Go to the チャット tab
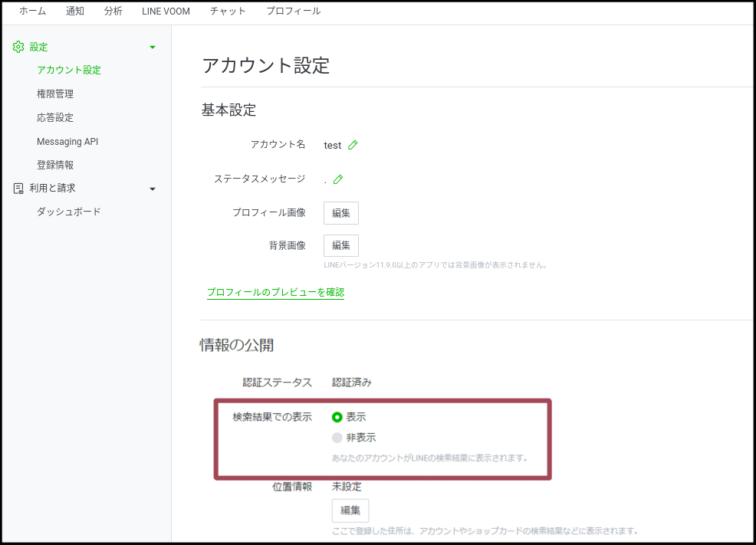 coord(228,11)
